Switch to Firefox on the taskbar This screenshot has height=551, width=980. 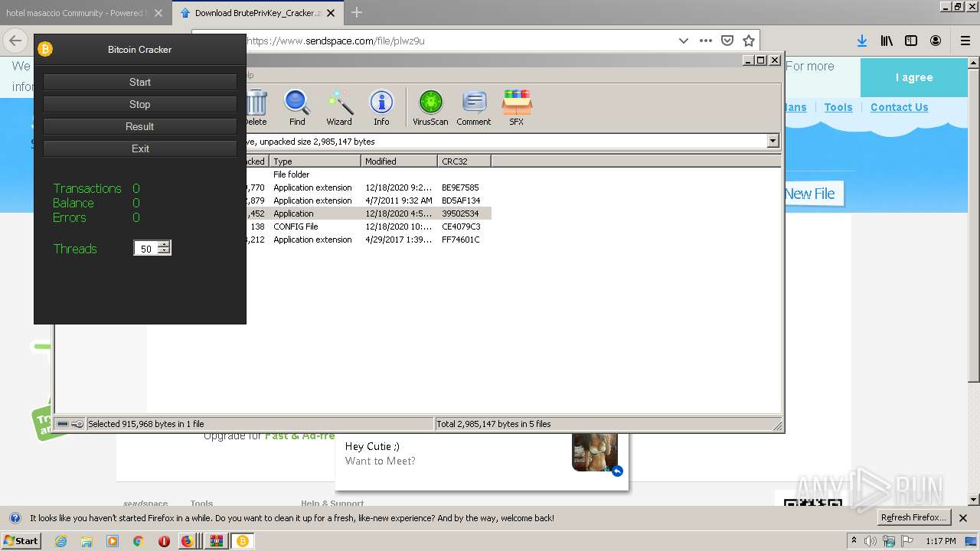pos(189,541)
